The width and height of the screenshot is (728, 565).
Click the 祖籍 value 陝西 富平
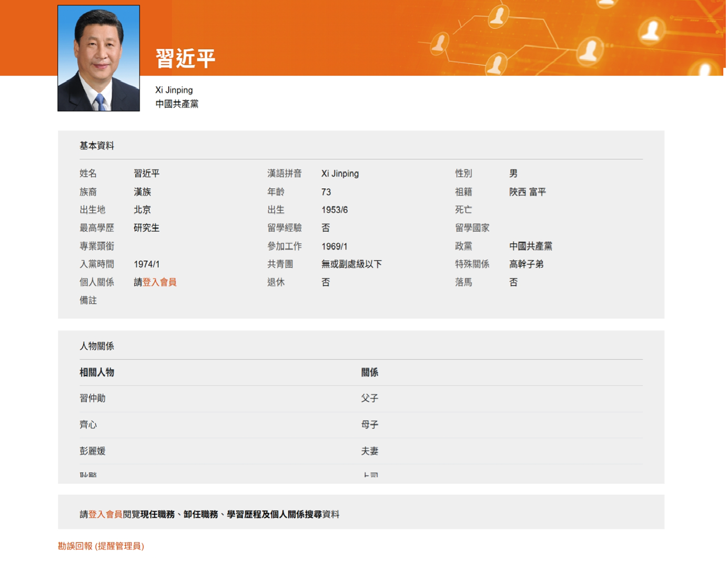click(527, 192)
